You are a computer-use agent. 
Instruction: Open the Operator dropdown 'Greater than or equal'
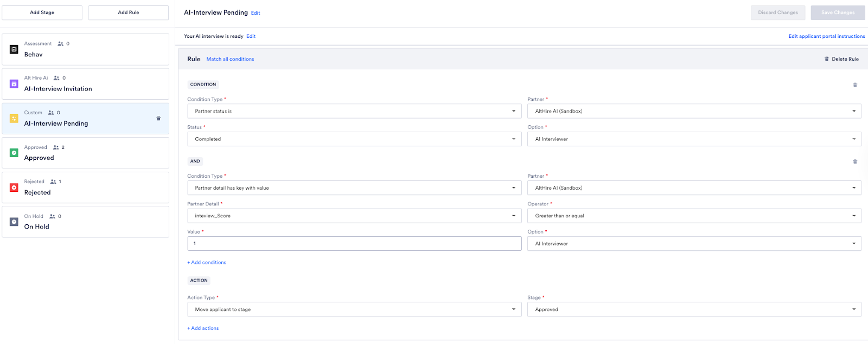coord(694,216)
